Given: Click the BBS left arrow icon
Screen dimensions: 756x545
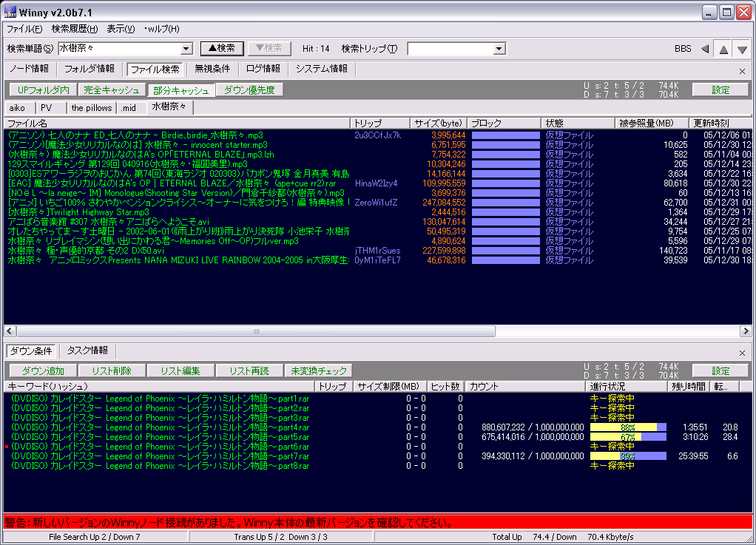Looking at the screenshot, I should pos(705,49).
